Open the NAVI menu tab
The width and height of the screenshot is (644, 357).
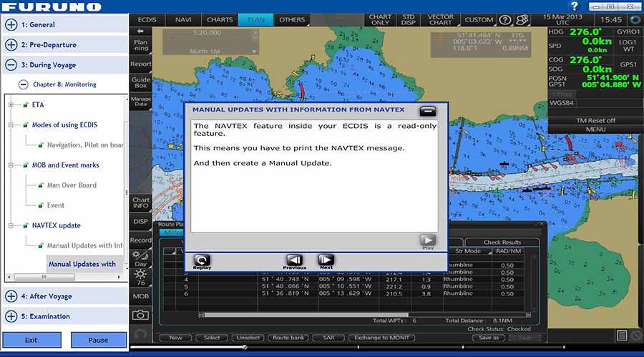point(183,19)
